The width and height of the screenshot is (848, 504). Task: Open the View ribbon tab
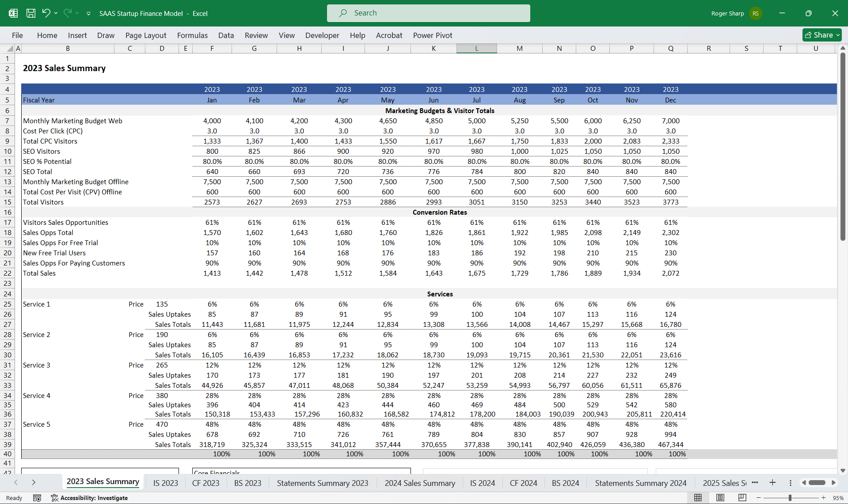click(287, 35)
